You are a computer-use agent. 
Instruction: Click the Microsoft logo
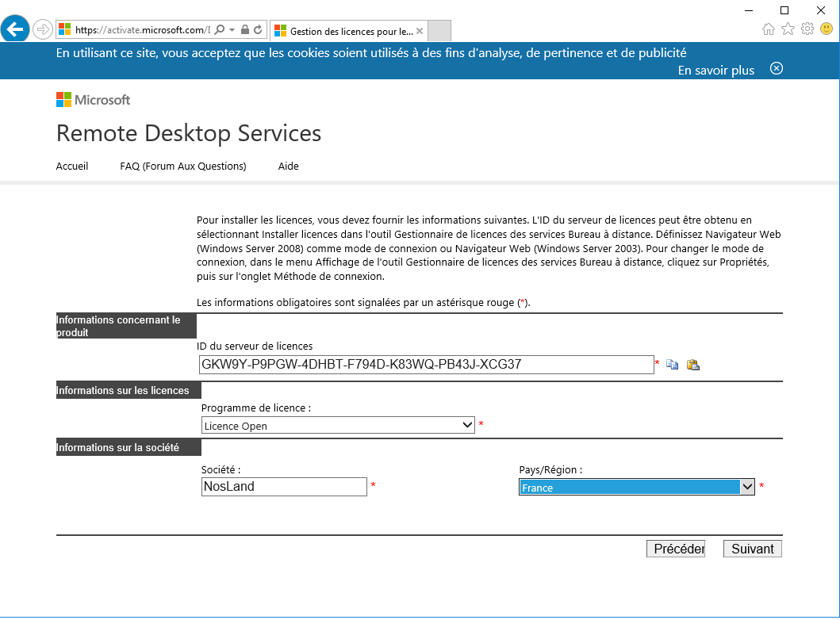pos(94,100)
